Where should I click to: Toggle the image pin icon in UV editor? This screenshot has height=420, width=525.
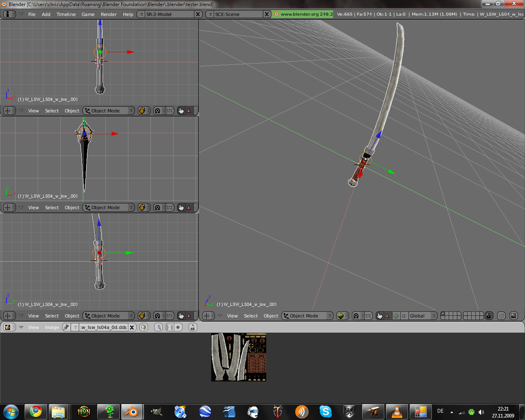(x=66, y=327)
